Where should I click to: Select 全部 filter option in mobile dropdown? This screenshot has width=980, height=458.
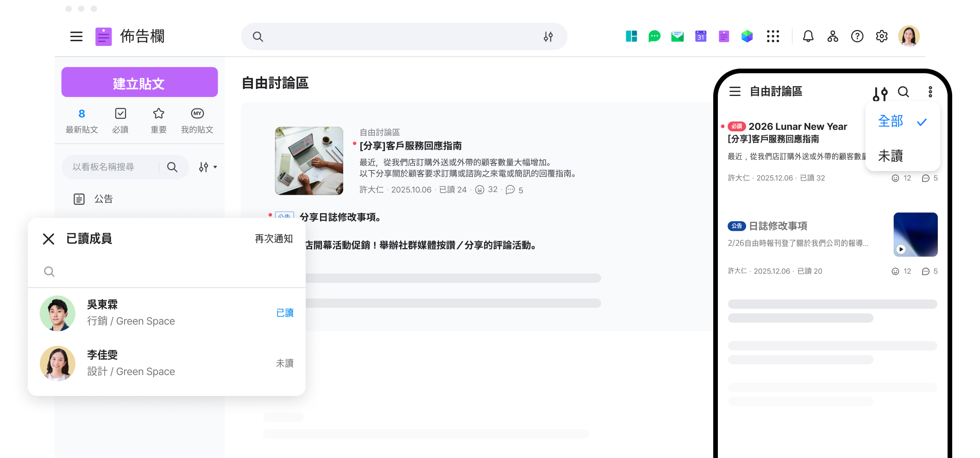pos(891,121)
